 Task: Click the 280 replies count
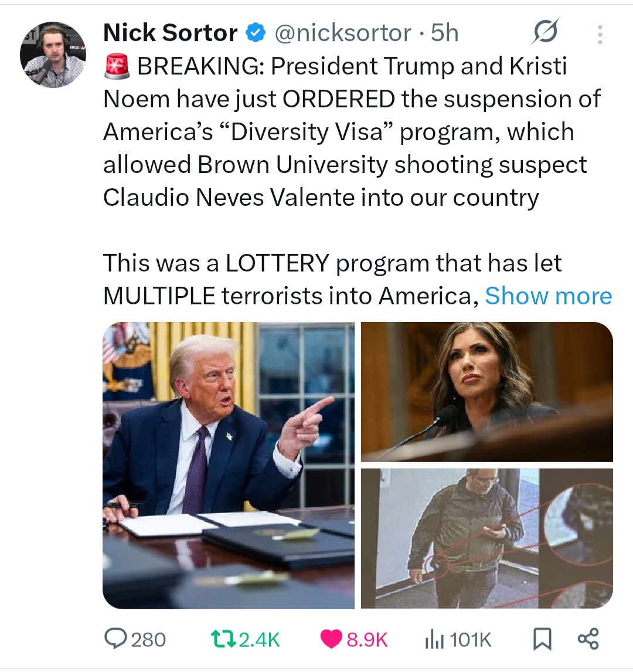pyautogui.click(x=148, y=640)
